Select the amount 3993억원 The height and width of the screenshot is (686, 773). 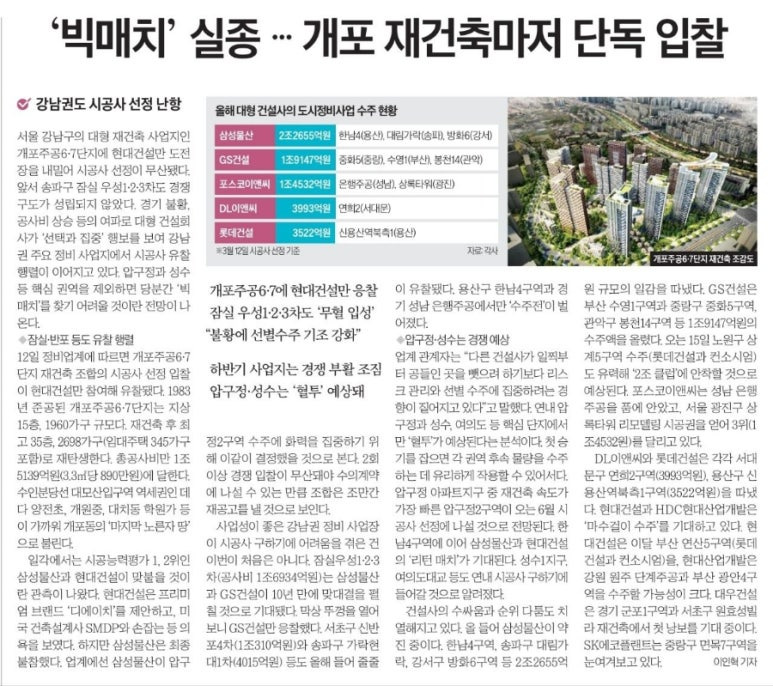(305, 208)
